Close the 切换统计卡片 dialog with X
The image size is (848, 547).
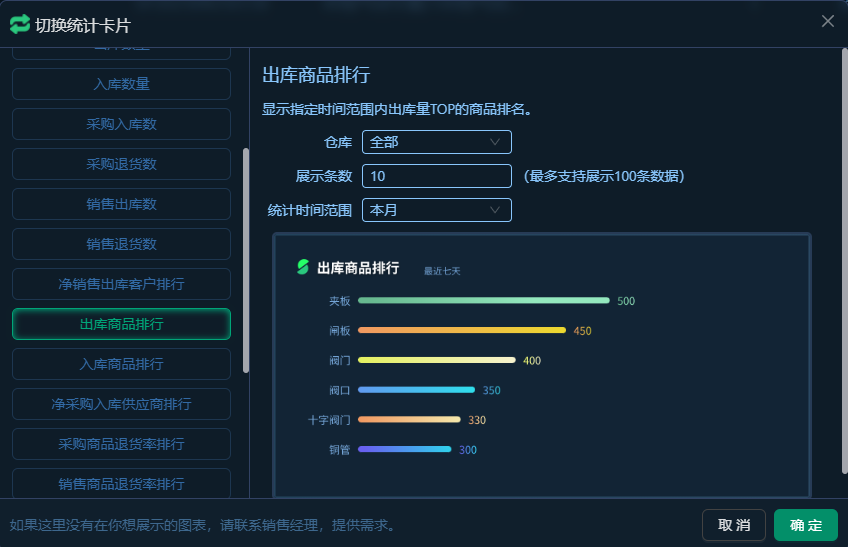(x=827, y=21)
